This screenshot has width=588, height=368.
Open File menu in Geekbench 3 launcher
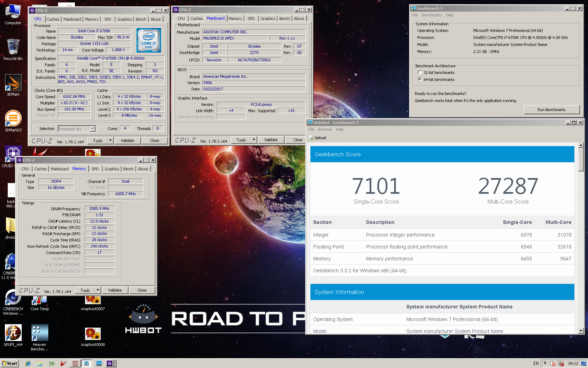tap(415, 15)
